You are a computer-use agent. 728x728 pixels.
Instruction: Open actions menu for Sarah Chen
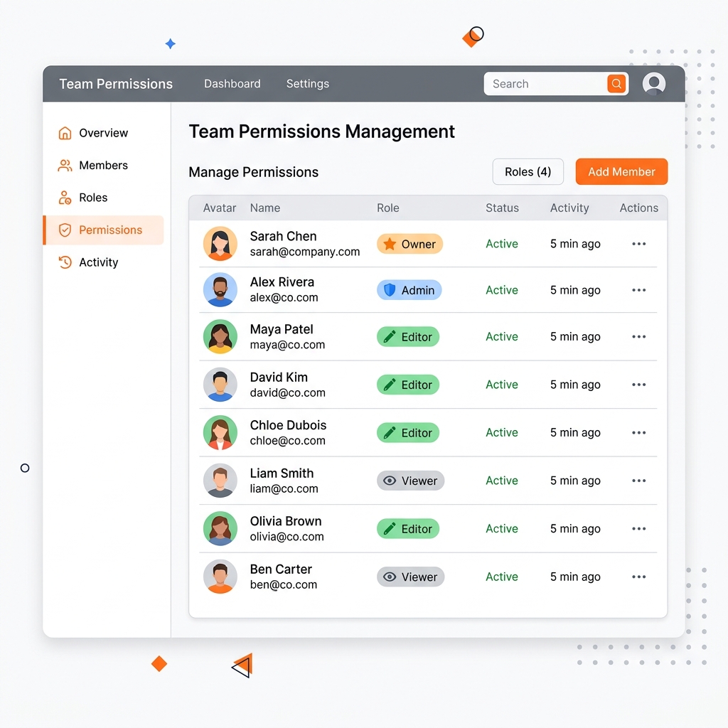pos(639,244)
